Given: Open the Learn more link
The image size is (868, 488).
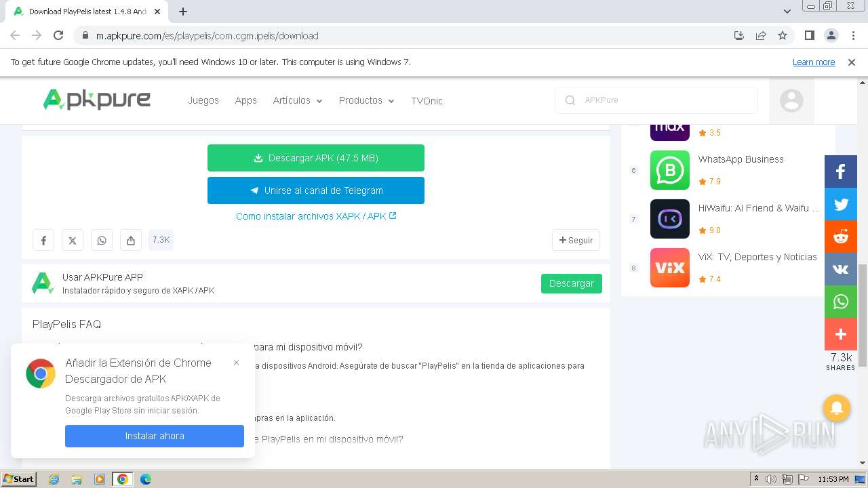Looking at the screenshot, I should (x=814, y=62).
